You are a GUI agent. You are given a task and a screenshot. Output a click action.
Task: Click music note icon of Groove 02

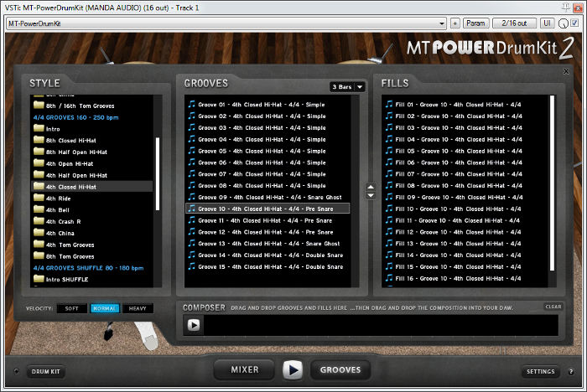click(192, 116)
